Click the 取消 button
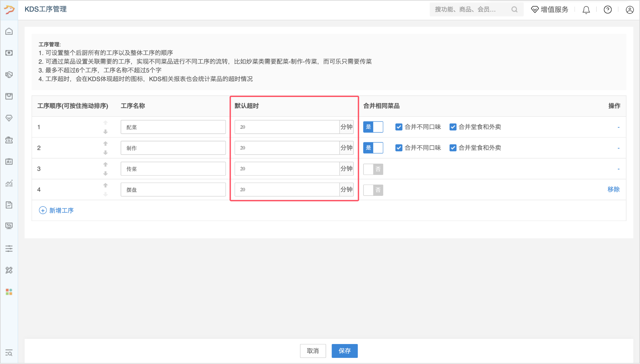This screenshot has width=640, height=364. click(313, 351)
